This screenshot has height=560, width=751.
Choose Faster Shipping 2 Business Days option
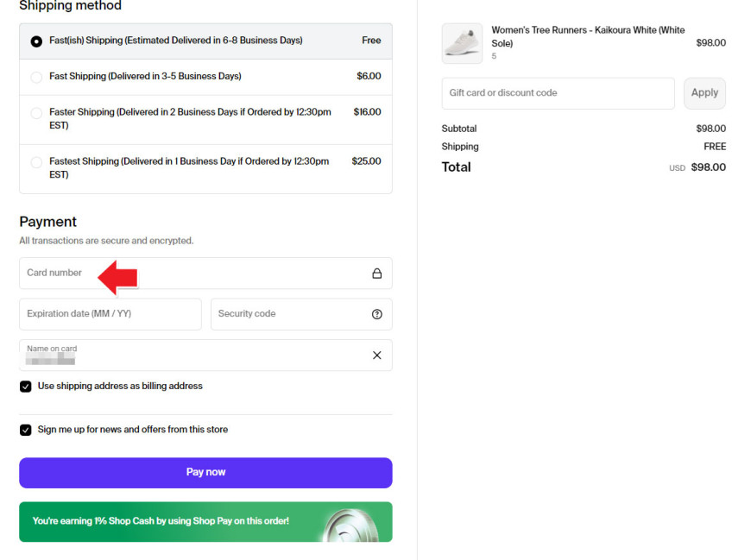36,113
